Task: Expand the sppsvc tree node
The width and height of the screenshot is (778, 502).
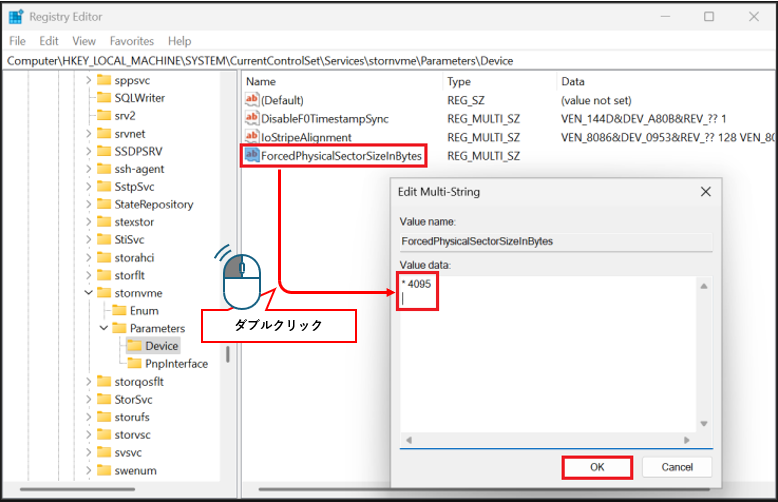Action: pyautogui.click(x=88, y=80)
